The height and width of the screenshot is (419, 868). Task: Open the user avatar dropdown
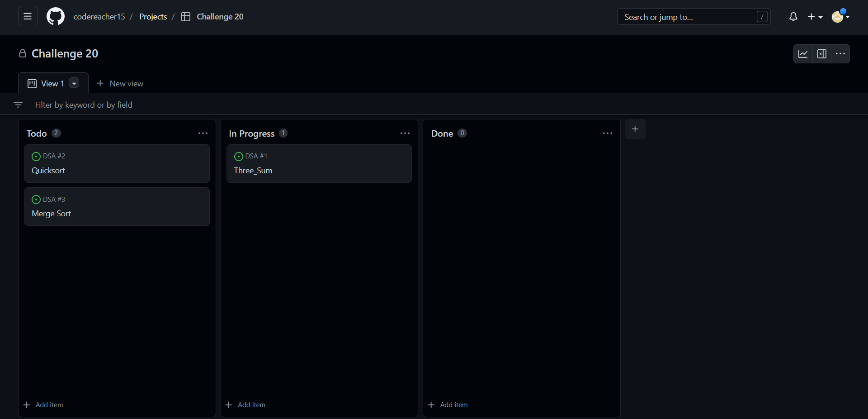click(840, 17)
